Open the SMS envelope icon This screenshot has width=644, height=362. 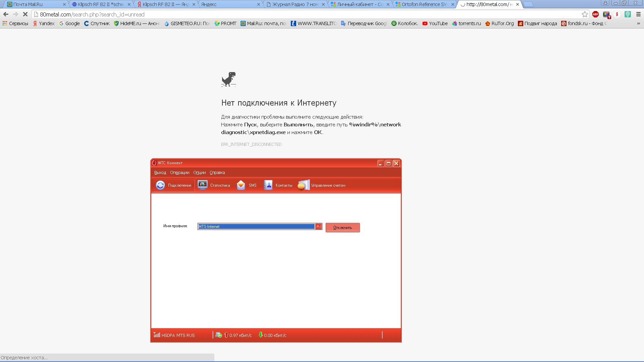point(241,185)
